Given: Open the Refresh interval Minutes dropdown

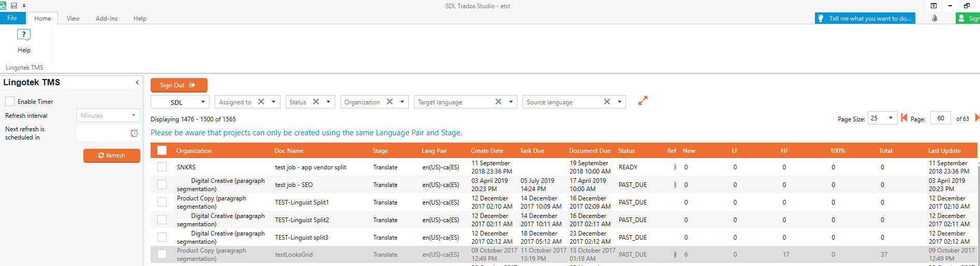Looking at the screenshot, I should tap(108, 115).
